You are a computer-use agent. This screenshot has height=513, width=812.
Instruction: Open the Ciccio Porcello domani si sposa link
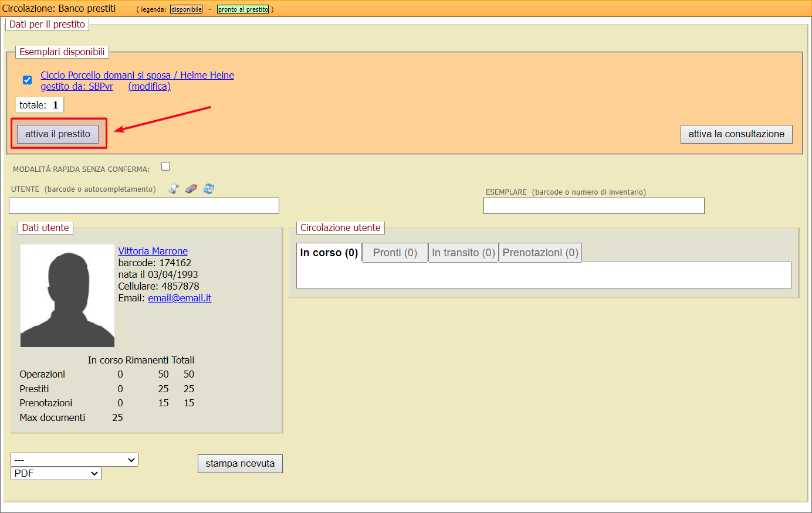137,75
